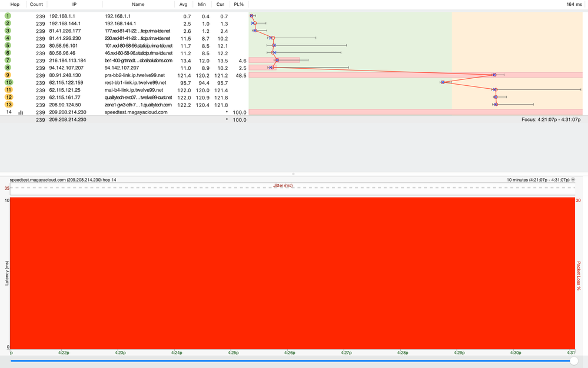Screen dimensions: 588x368
Task: Open the 10 minutes time range dropdown
Action: coord(573,179)
